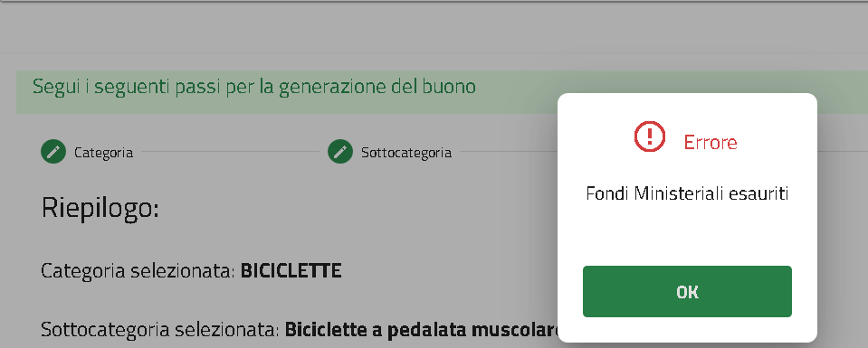Click OK in the Errore dialog

tap(687, 292)
